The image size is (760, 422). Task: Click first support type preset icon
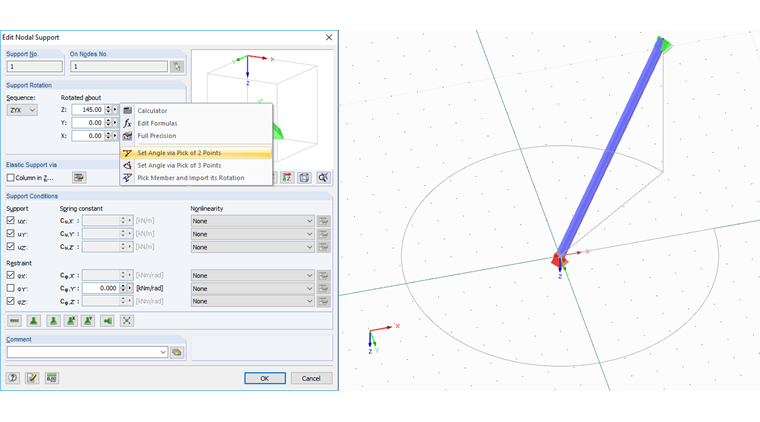(15, 321)
